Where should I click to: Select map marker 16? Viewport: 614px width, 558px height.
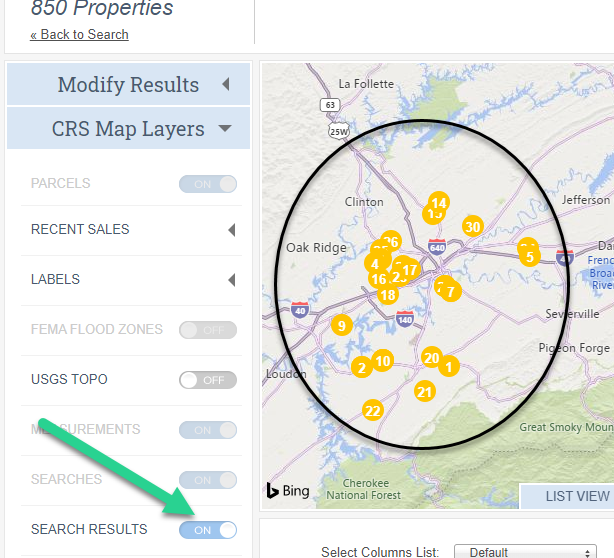(378, 279)
